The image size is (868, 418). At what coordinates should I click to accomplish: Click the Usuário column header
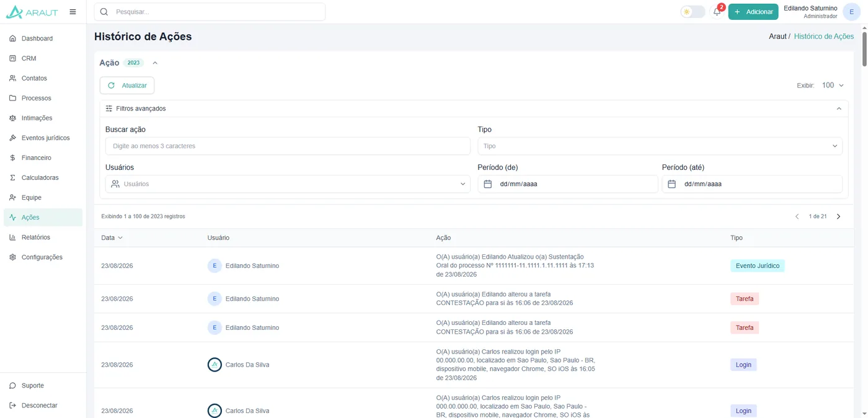(218, 238)
